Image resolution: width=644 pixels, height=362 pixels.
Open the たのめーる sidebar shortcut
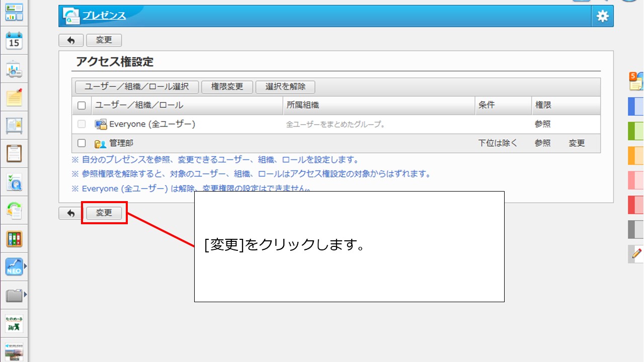14,323
